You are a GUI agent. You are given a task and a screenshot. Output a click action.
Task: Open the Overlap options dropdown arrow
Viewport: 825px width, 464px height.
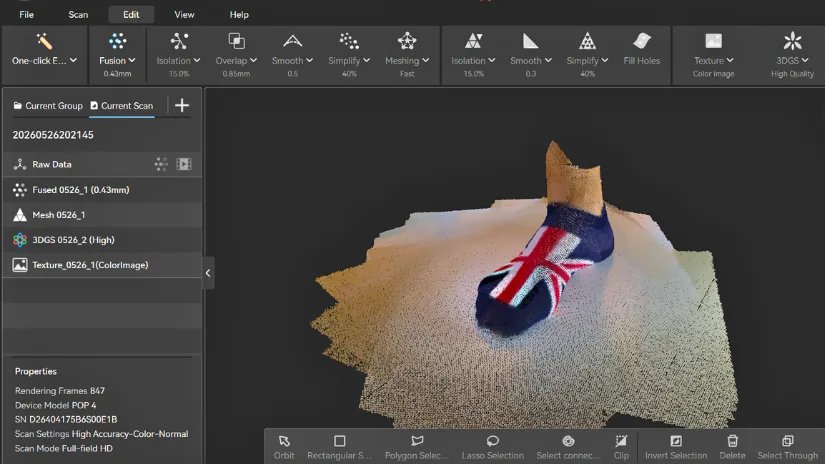click(254, 60)
